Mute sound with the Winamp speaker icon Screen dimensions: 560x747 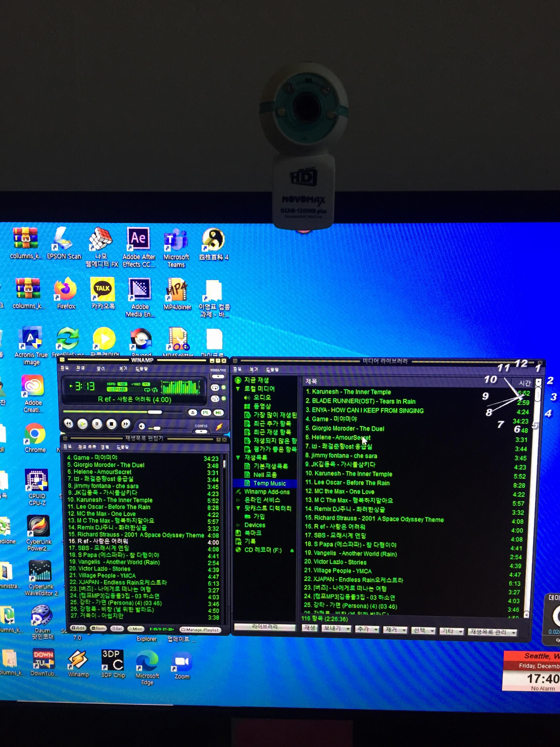(x=142, y=426)
